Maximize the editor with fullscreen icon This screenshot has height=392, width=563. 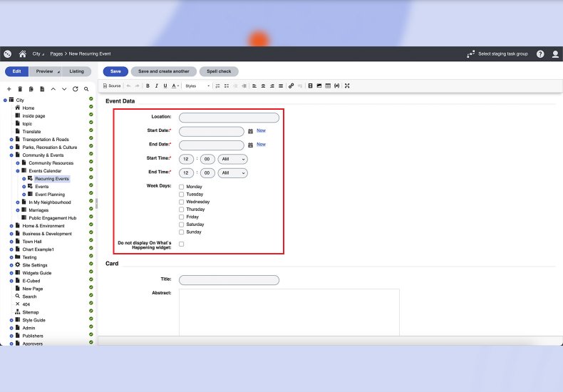[347, 86]
